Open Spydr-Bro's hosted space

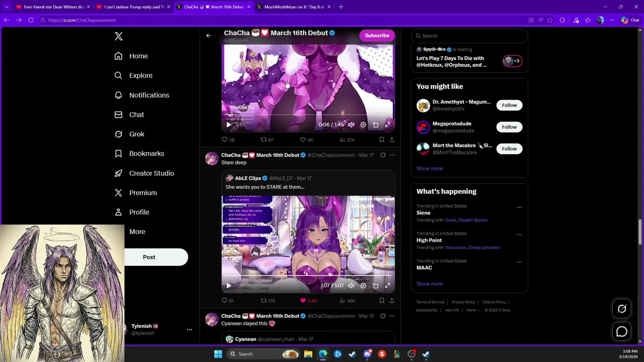click(x=469, y=57)
